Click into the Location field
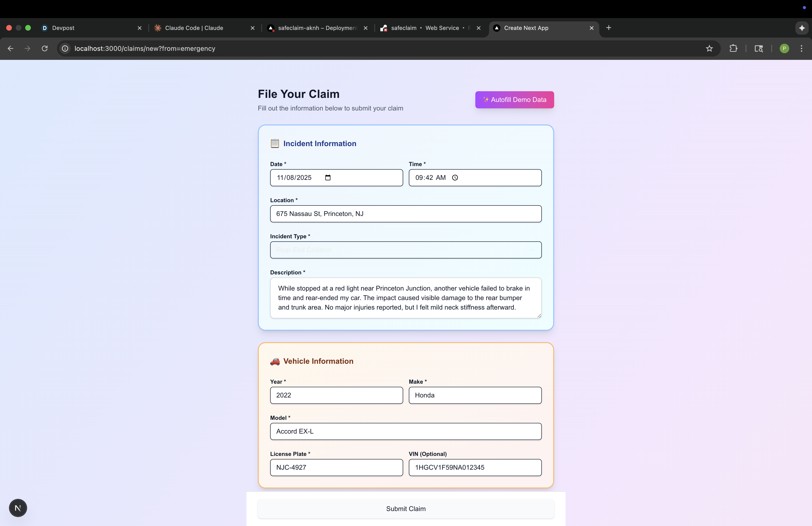This screenshot has height=526, width=812. (405, 214)
